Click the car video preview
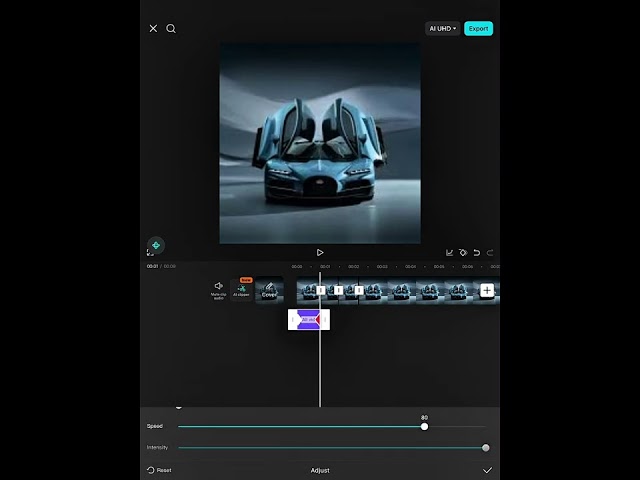The height and width of the screenshot is (480, 640). coord(320,143)
